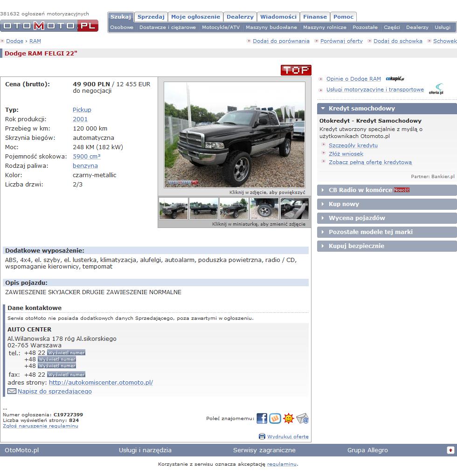Image resolution: width=457 pixels, height=476 pixels.
Task: Open Szczegóły kredytu
Action: (x=353, y=145)
